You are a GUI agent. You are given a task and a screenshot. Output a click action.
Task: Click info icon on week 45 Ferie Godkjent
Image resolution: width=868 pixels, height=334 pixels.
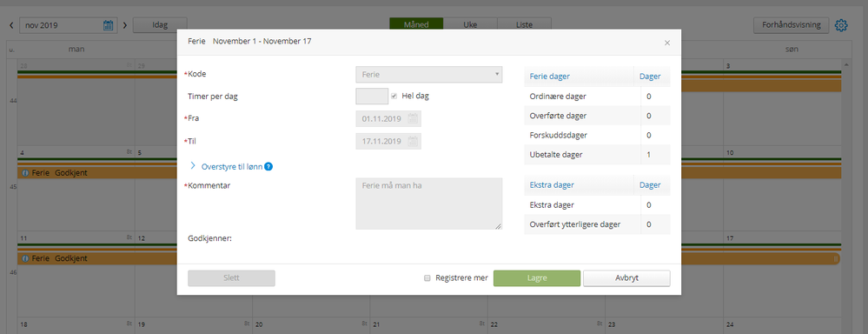tap(25, 173)
